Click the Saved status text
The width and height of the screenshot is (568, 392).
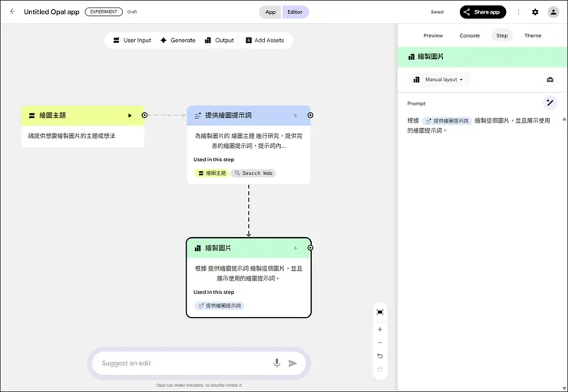point(437,12)
